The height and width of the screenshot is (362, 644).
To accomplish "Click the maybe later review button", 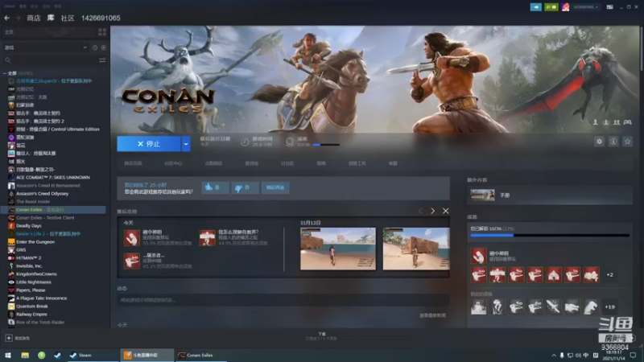I will coord(275,187).
